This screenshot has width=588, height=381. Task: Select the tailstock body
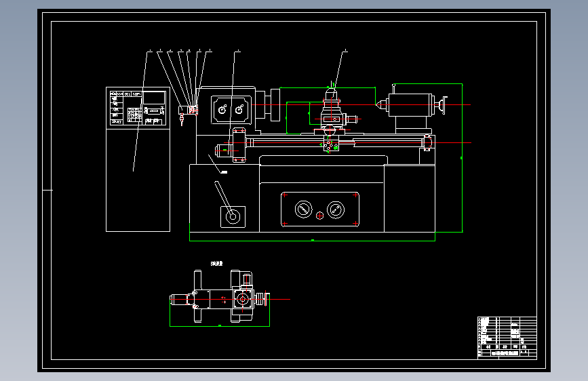tap(410, 105)
